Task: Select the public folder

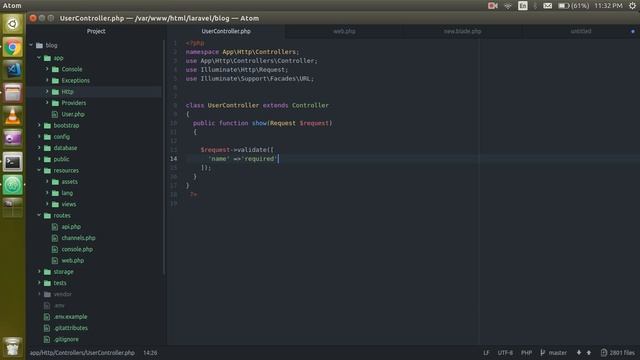Action: pyautogui.click(x=61, y=159)
